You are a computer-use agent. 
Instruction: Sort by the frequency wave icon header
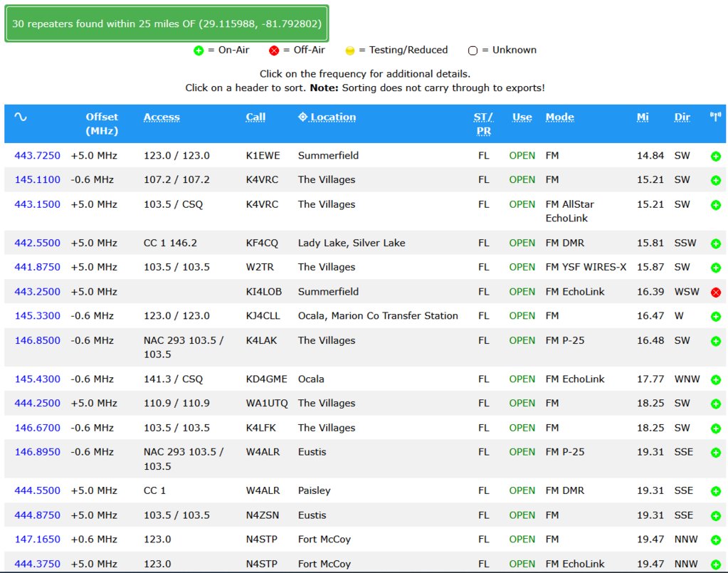click(21, 117)
